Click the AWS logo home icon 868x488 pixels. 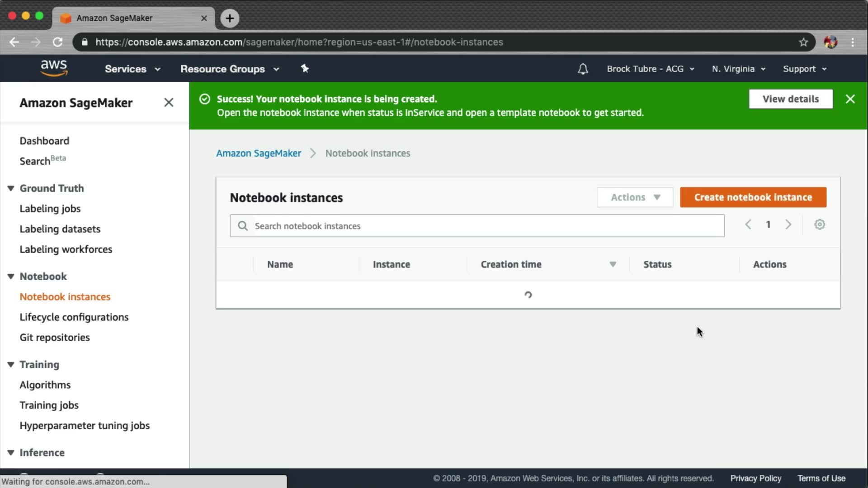pos(54,68)
